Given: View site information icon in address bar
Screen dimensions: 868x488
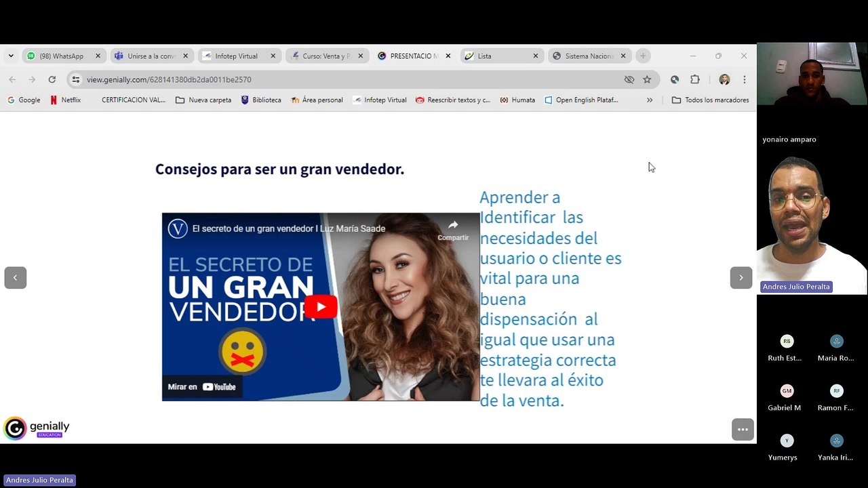Looking at the screenshot, I should [75, 79].
